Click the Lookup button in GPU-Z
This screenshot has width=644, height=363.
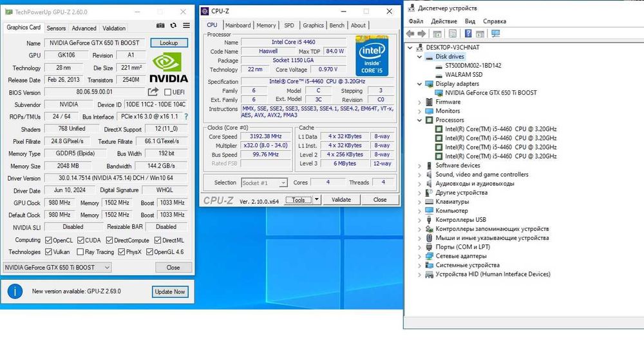point(169,43)
